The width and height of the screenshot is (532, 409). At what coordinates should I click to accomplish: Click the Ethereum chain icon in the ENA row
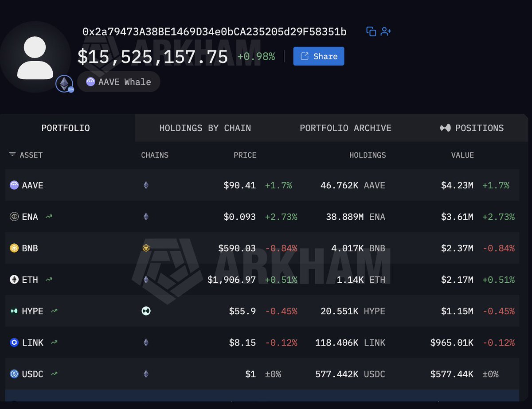tap(146, 217)
